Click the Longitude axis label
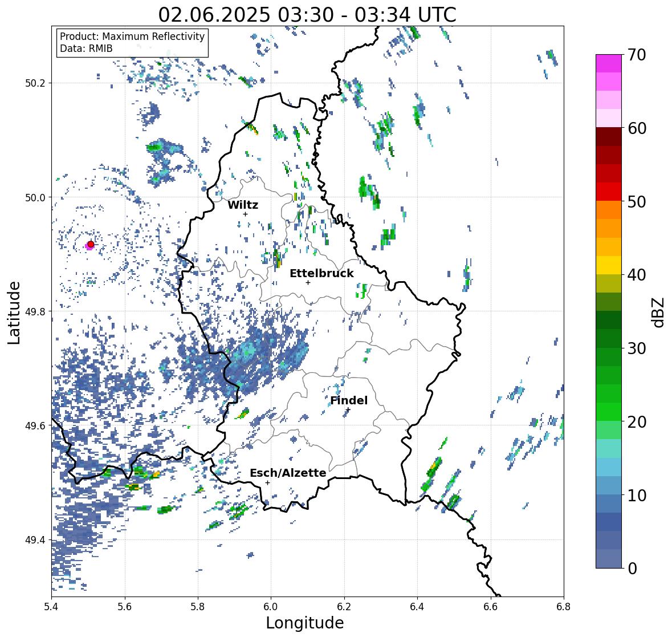Screen dimensions: 672x637 (305, 623)
